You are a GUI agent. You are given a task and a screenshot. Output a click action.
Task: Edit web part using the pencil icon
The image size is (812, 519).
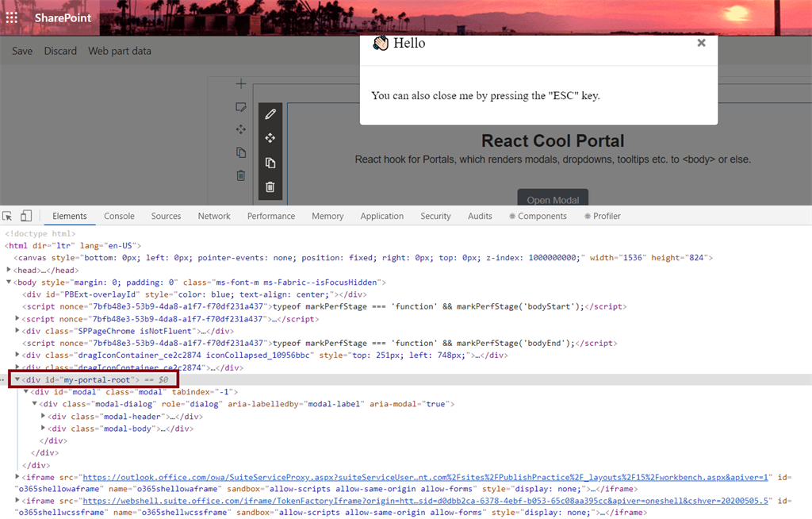pos(270,114)
